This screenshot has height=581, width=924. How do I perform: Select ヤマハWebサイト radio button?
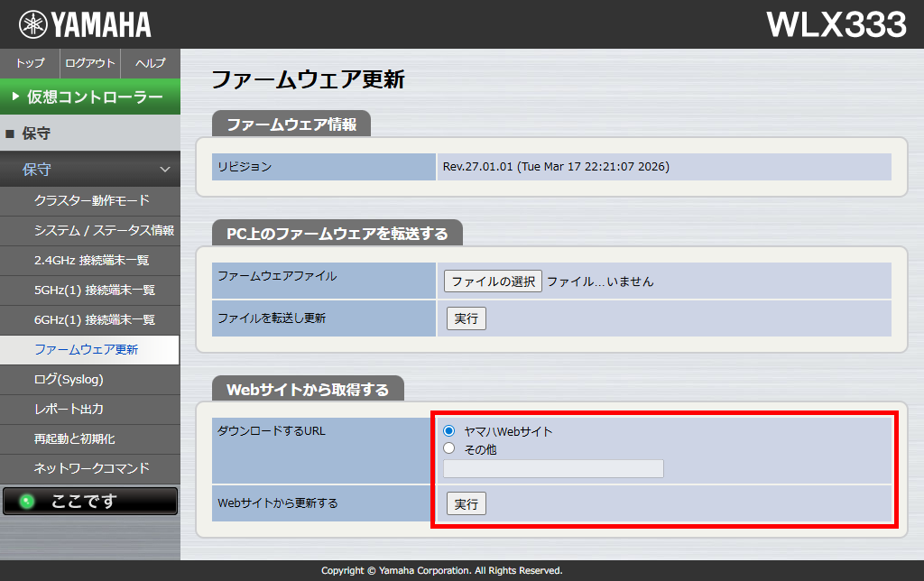(449, 430)
